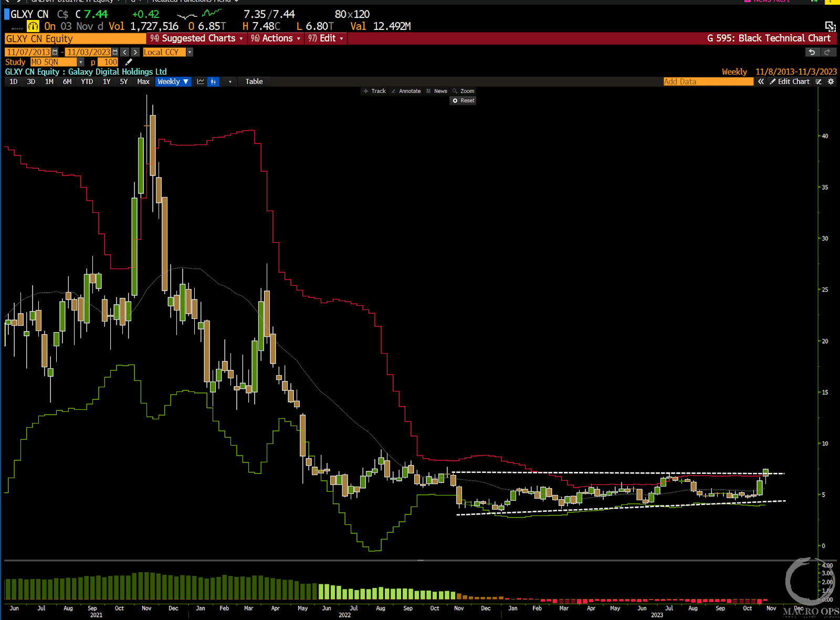Select the 3D range tab
Image resolution: width=840 pixels, height=620 pixels.
(31, 81)
